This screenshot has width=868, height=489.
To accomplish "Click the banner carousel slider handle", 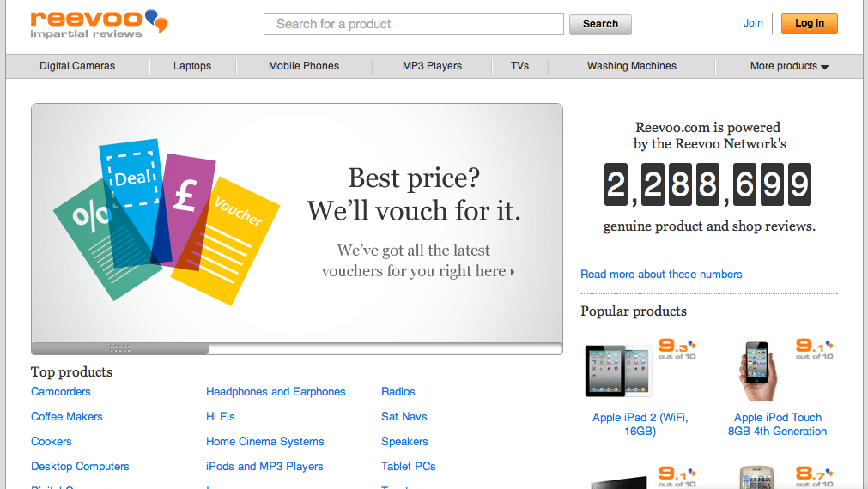I will 119,348.
